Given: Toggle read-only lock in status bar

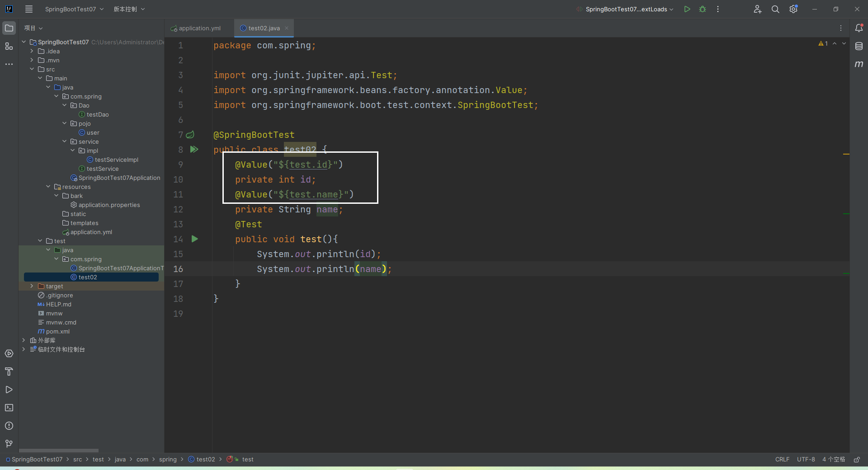Looking at the screenshot, I should (857, 460).
